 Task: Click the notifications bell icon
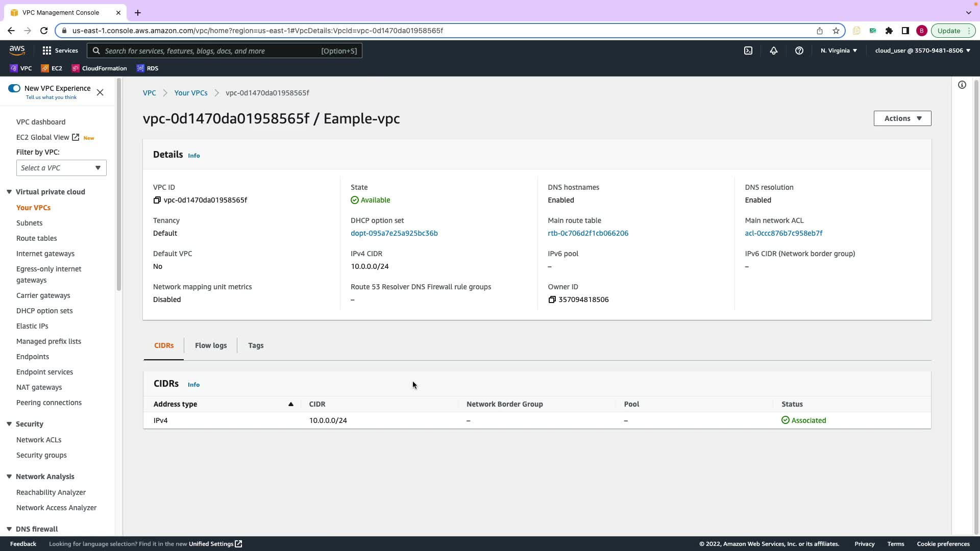(x=774, y=51)
